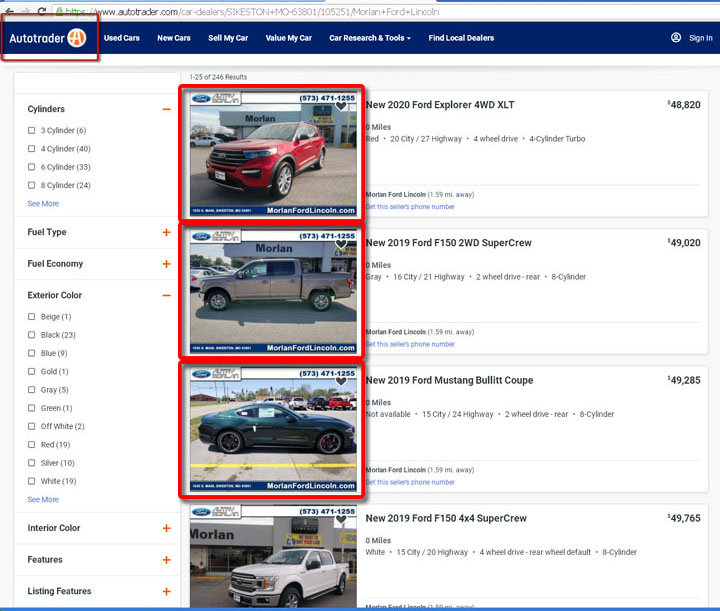Check the Gold exterior color filter
This screenshot has width=720, height=611.
pos(31,372)
